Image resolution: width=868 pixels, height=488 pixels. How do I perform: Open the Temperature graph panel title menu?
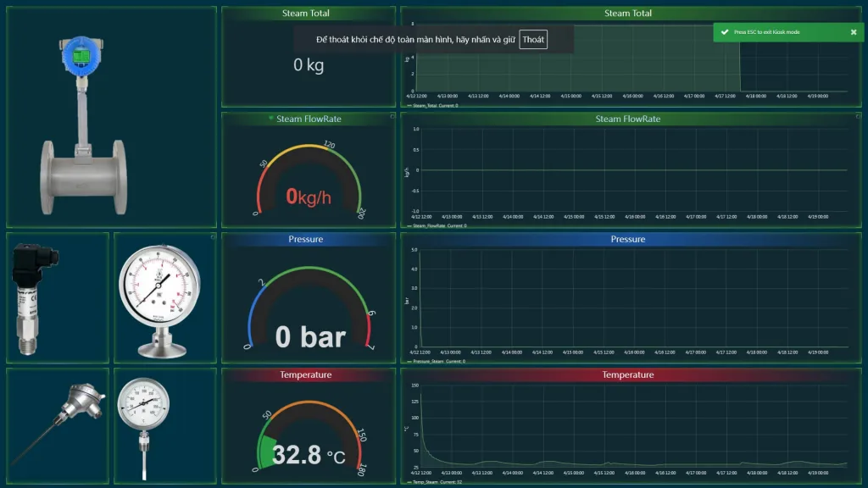[628, 374]
